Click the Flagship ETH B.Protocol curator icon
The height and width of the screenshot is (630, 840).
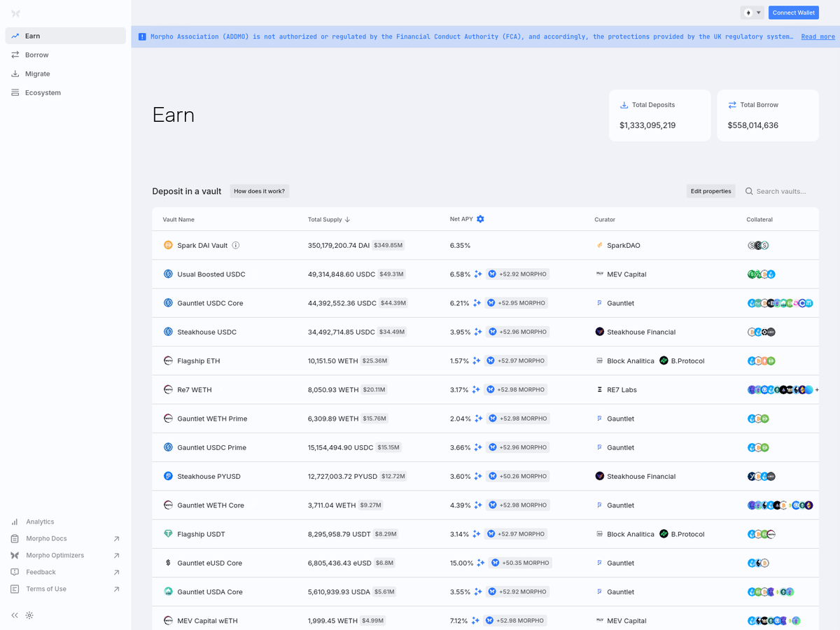664,360
